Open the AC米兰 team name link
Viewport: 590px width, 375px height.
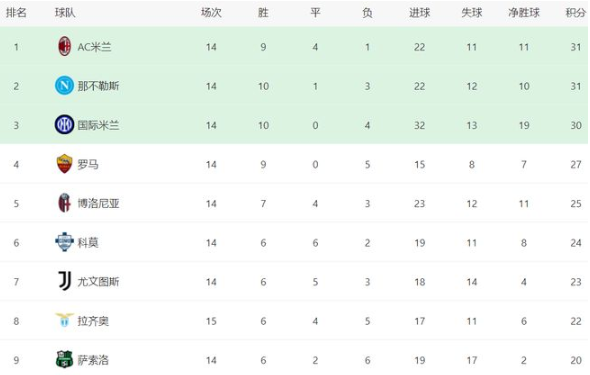point(94,47)
